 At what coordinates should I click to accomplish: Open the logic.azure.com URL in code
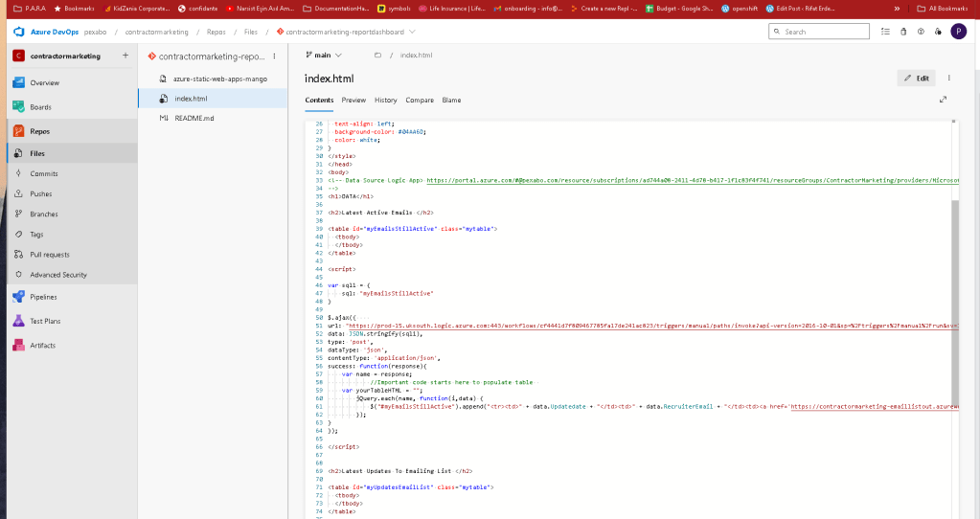coord(653,326)
